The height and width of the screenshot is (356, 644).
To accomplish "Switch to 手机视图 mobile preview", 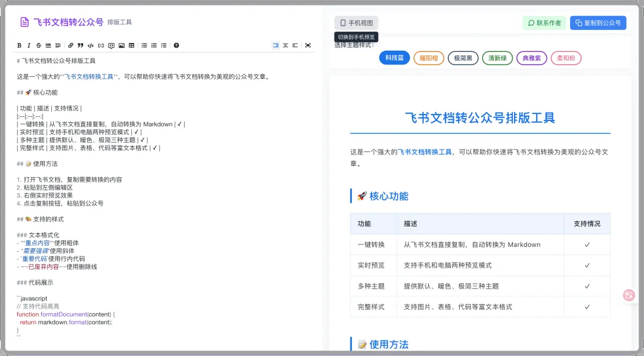I will 356,23.
